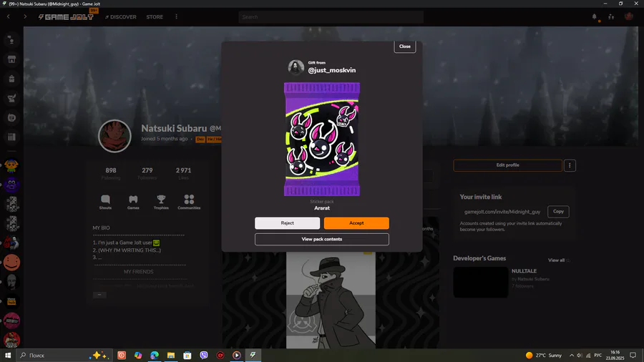Viewport: 644px width, 362px height.
Task: Click the taskbar Поиск search box
Action: click(64, 355)
